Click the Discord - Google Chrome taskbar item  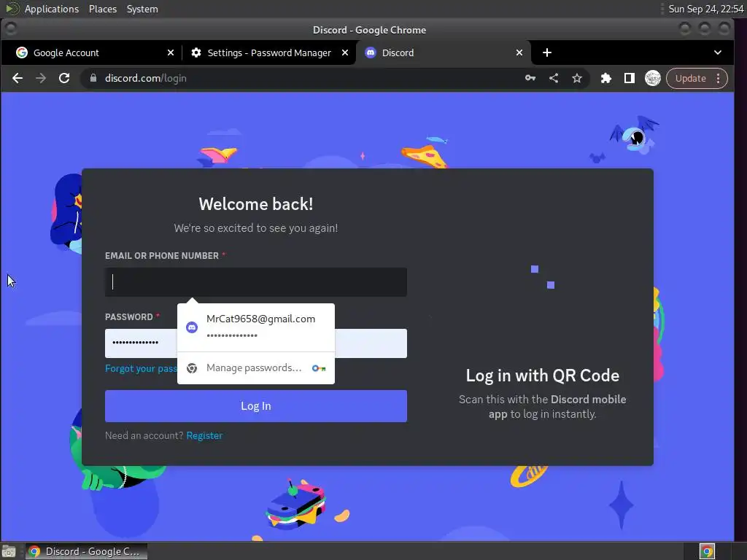tap(86, 551)
